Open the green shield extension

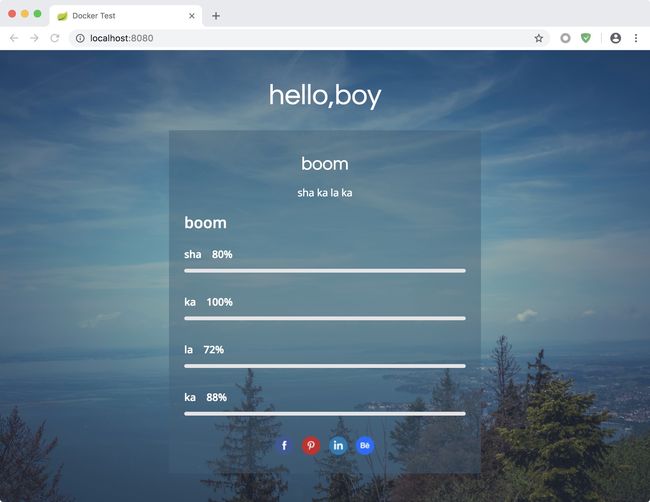tap(586, 38)
